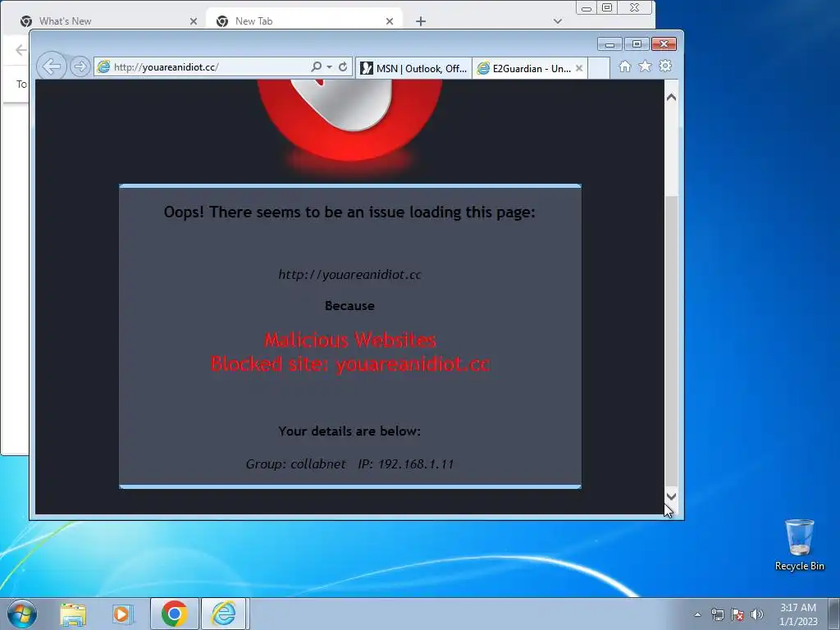Show hidden system tray icons
Image resolution: width=840 pixels, height=630 pixels.
(697, 614)
